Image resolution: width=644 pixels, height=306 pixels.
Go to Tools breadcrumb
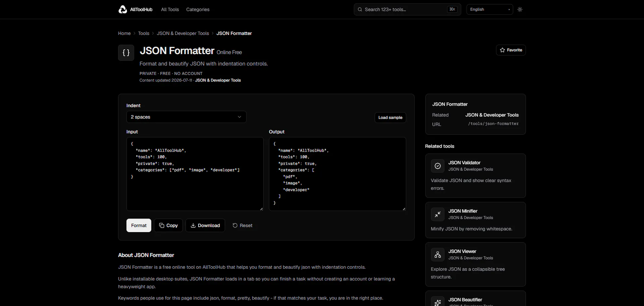[144, 33]
